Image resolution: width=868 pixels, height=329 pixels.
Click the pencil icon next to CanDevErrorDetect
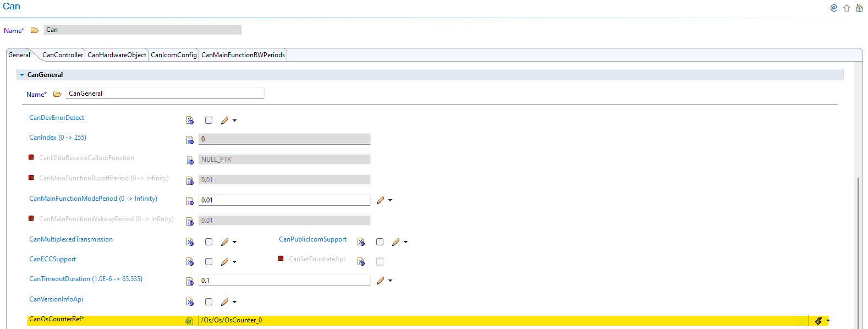coord(225,120)
